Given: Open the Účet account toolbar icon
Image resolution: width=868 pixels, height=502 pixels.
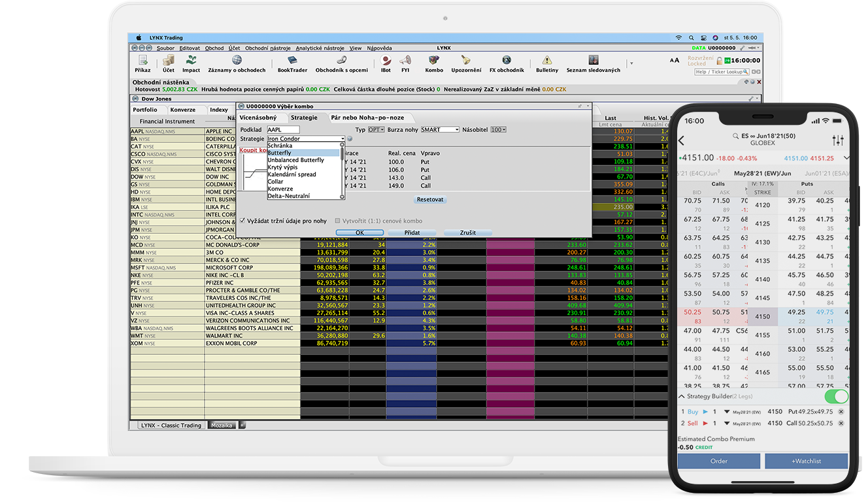Looking at the screenshot, I should coord(169,63).
